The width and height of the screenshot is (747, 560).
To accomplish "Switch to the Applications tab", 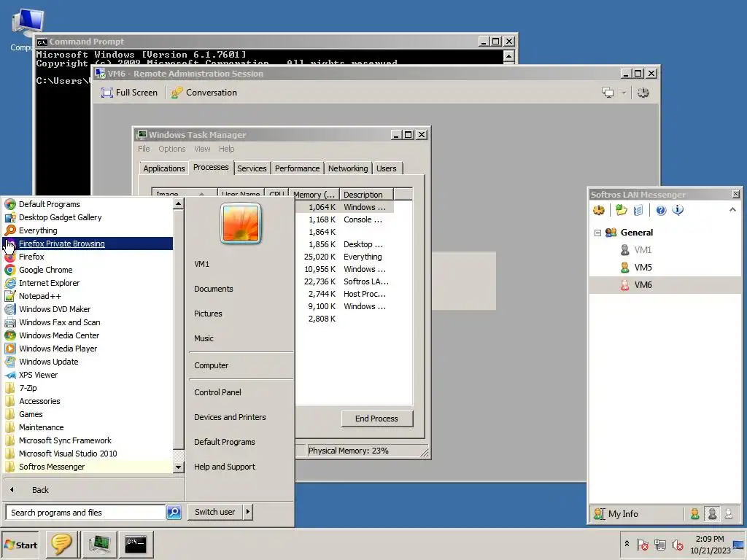I will [164, 168].
